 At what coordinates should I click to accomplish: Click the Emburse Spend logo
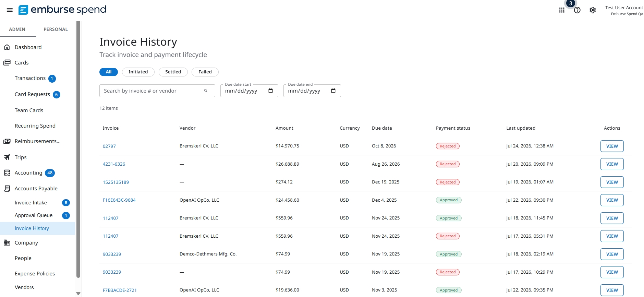pyautogui.click(x=62, y=10)
